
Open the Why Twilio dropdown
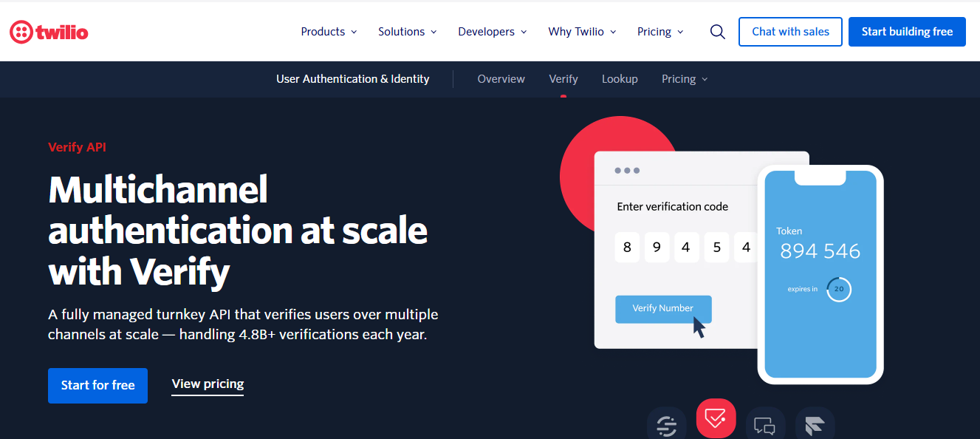point(581,32)
